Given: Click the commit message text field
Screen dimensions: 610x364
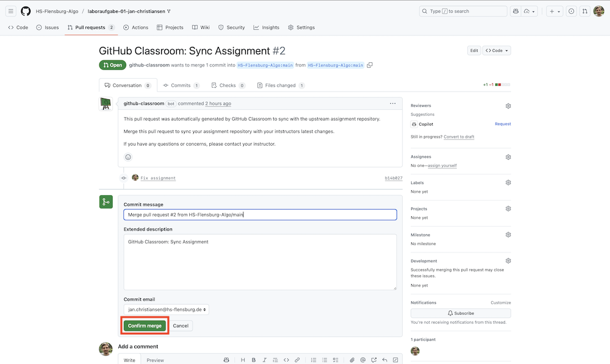Looking at the screenshot, I should (x=260, y=215).
